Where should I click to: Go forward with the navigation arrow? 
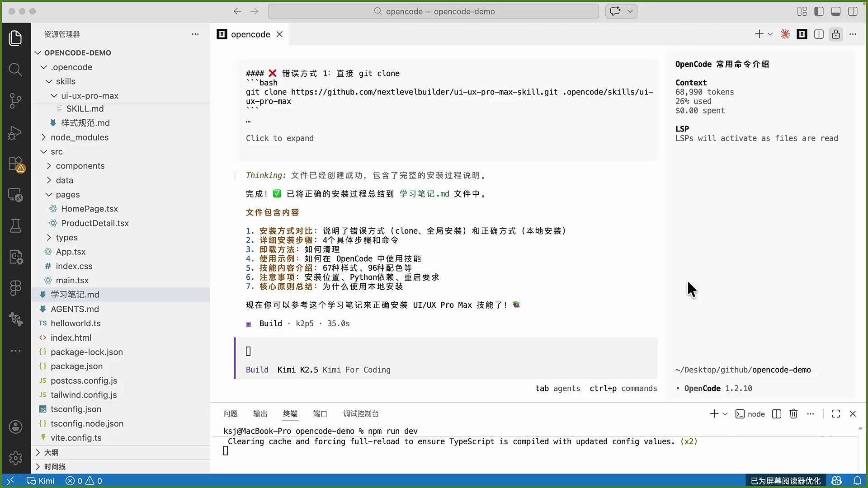255,11
